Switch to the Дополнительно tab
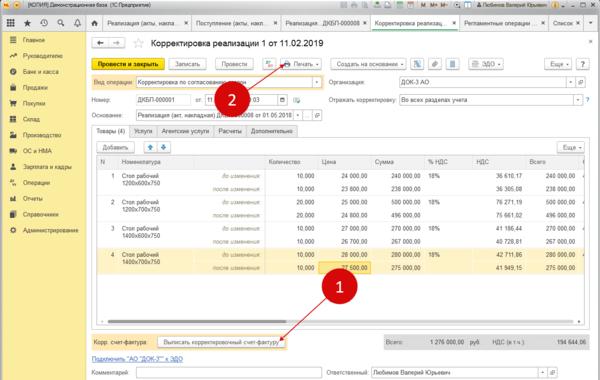 pos(272,131)
